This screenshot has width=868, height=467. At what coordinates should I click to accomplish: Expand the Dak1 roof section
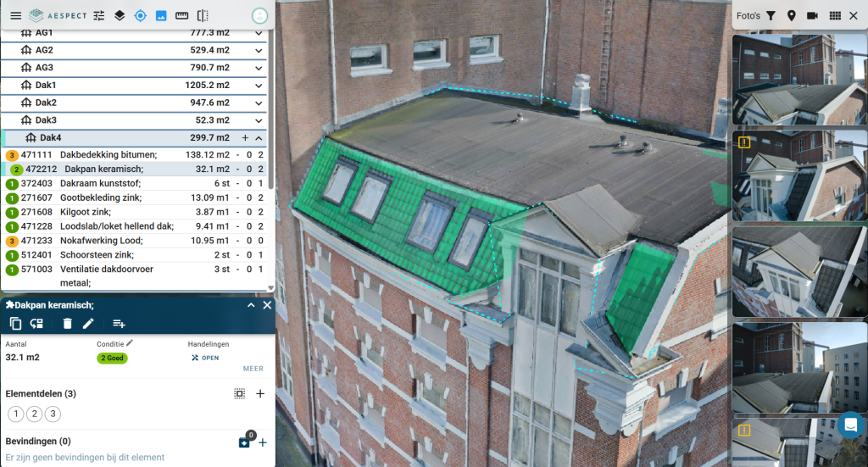pos(259,86)
